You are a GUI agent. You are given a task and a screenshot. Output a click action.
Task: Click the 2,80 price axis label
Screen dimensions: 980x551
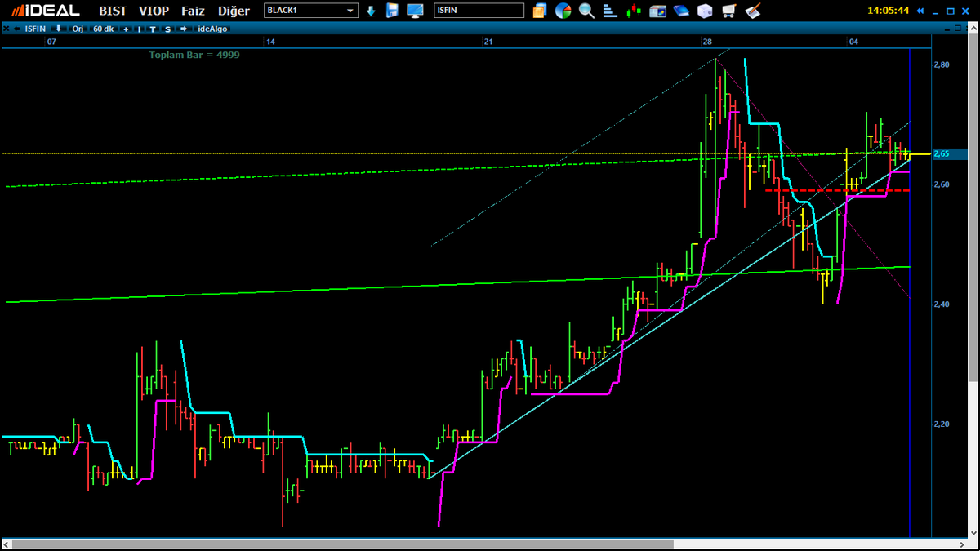click(941, 64)
